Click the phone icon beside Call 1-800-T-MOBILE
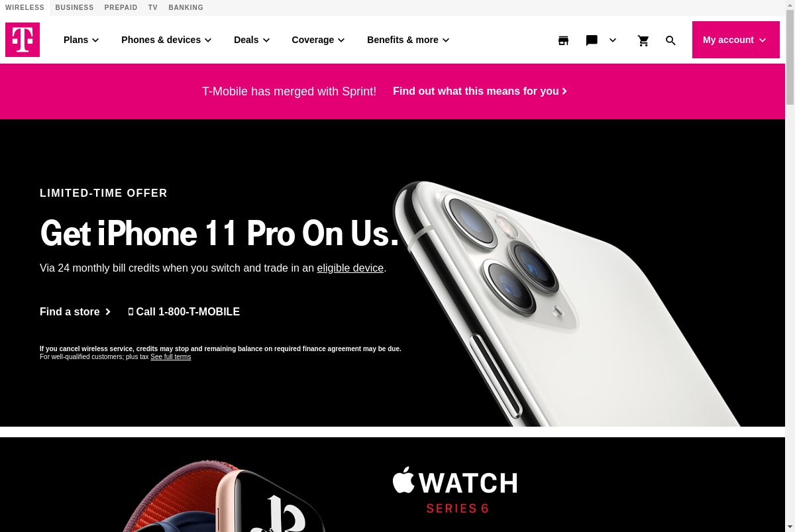 click(131, 311)
